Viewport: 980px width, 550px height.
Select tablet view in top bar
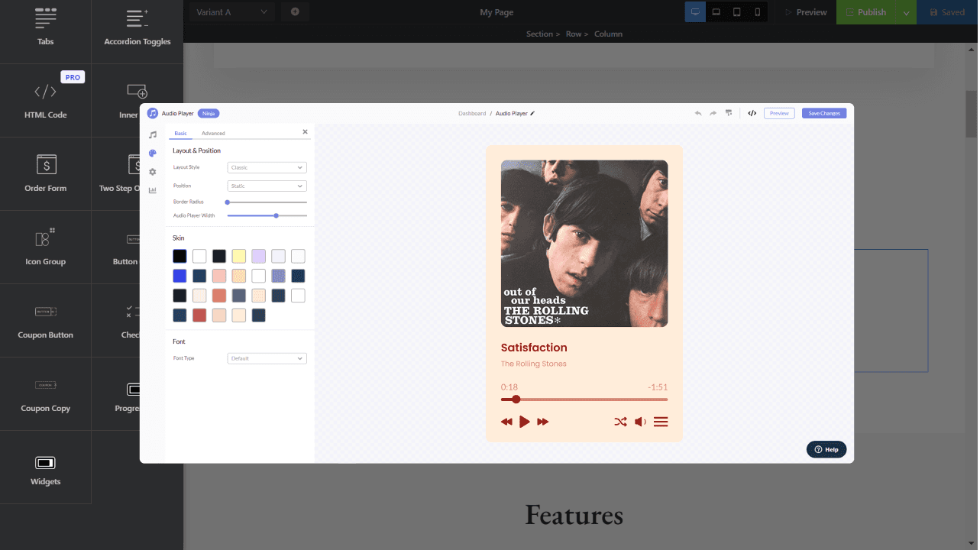point(736,12)
